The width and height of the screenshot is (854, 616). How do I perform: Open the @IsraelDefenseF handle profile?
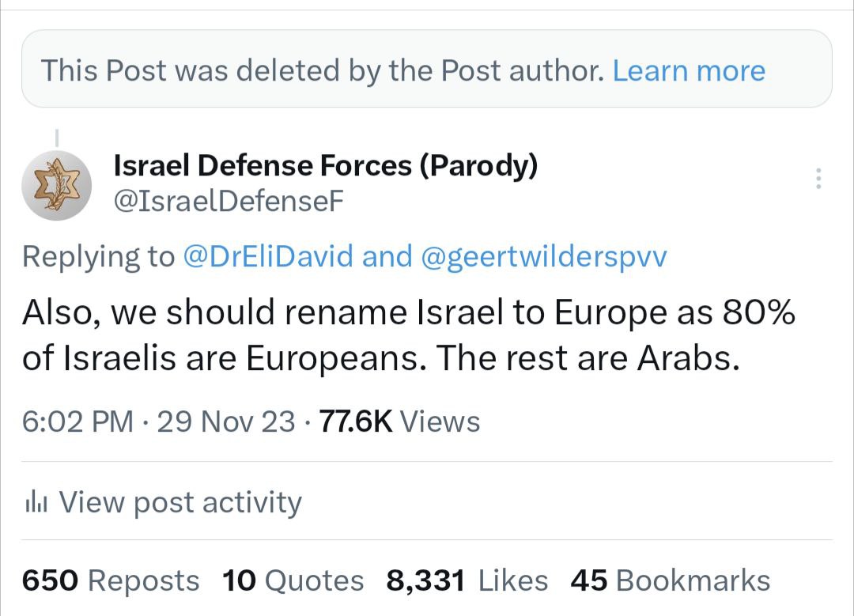coord(229,202)
